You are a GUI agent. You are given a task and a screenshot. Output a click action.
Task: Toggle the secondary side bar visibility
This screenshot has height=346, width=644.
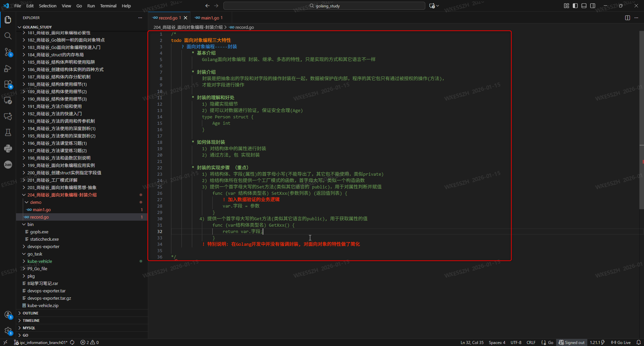(x=593, y=6)
